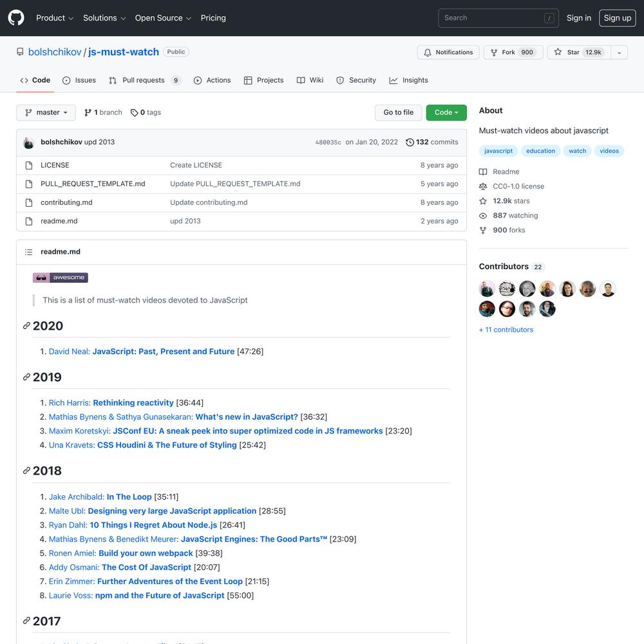This screenshot has width=644, height=644.
Task: Click the awesome badge in readme
Action: click(x=61, y=278)
